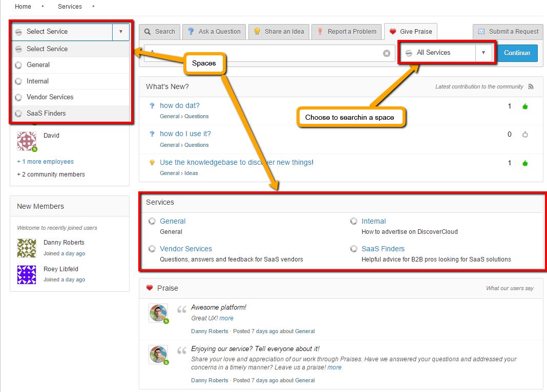
Task: Click Roey Libfeld's purple avatar
Action: pyautogui.click(x=26, y=274)
